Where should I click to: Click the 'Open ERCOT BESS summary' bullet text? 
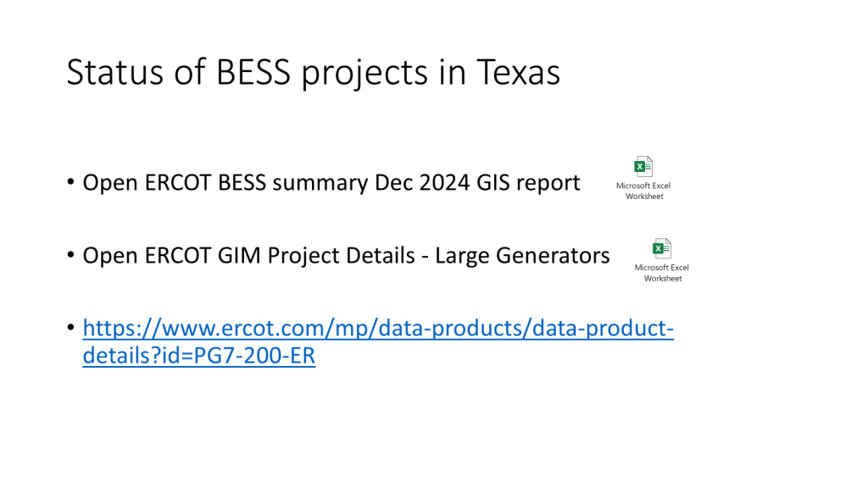pyautogui.click(x=331, y=182)
